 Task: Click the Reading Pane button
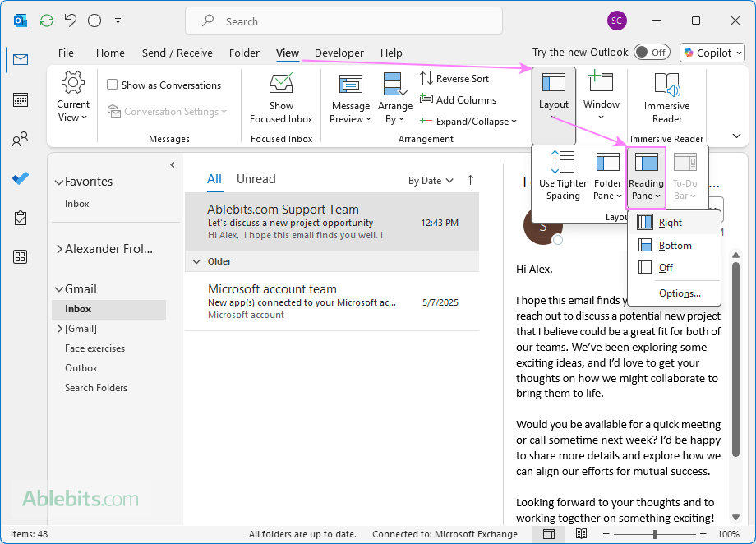tap(646, 177)
